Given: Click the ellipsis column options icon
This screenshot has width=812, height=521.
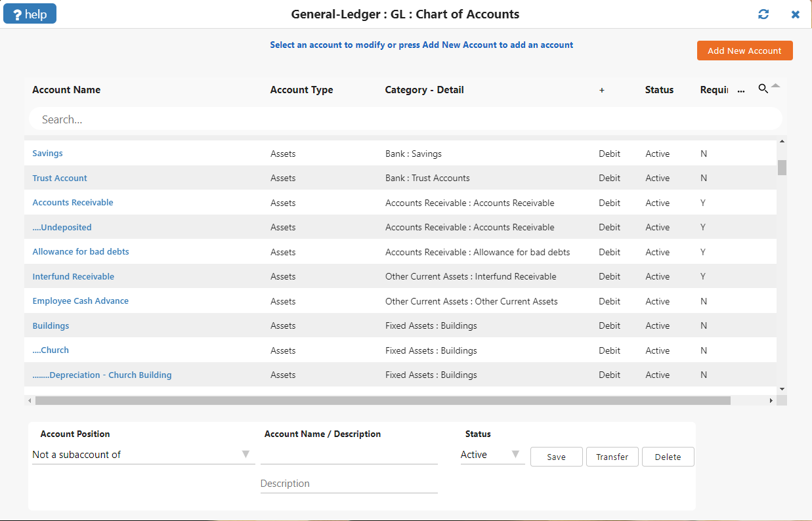Looking at the screenshot, I should pos(741,91).
